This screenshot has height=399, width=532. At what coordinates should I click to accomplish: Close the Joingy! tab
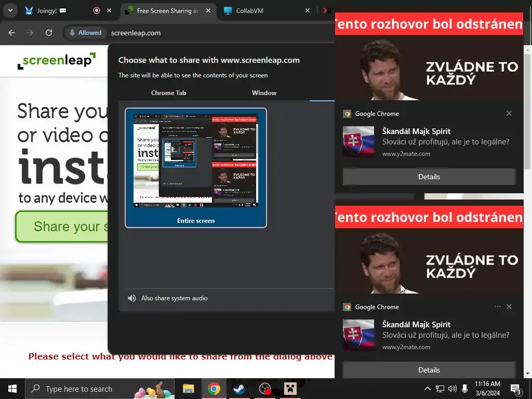click(x=109, y=10)
